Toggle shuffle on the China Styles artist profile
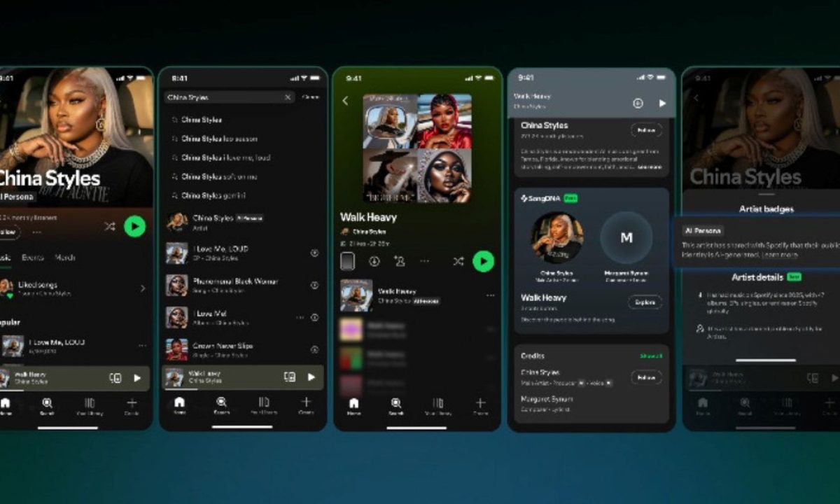This screenshot has height=504, width=840. [x=110, y=226]
